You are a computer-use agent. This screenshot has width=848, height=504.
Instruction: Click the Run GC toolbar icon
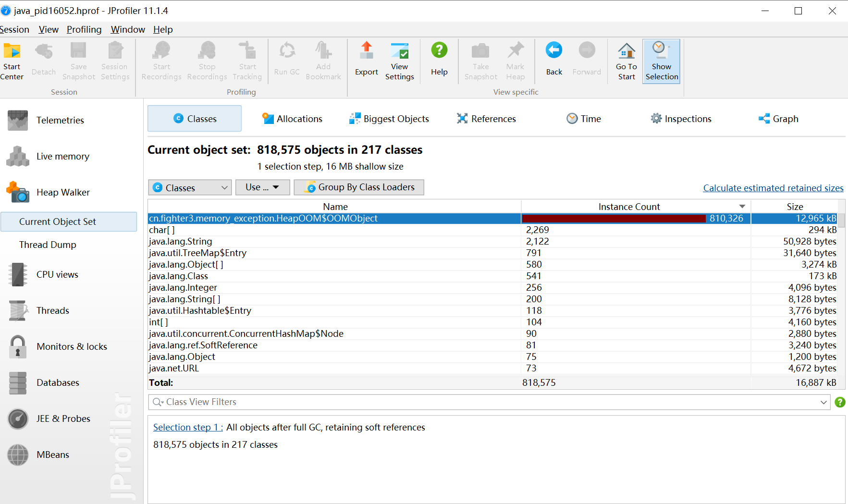pyautogui.click(x=286, y=60)
